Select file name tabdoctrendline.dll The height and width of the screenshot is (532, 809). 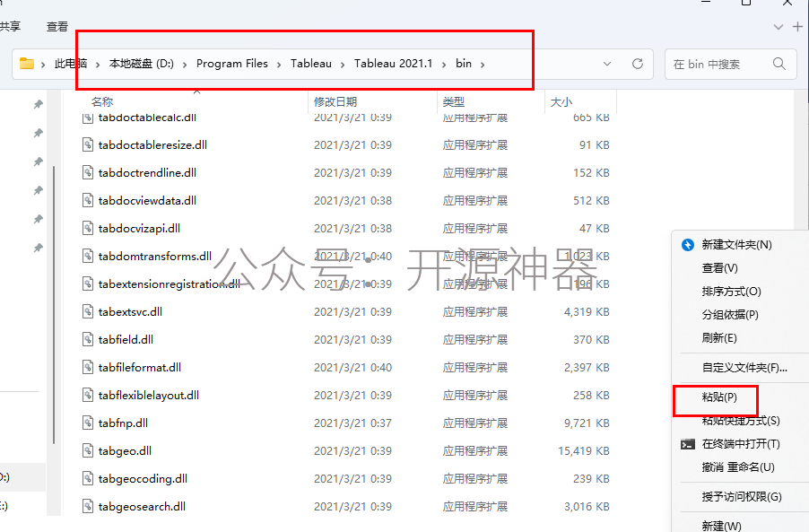click(148, 173)
